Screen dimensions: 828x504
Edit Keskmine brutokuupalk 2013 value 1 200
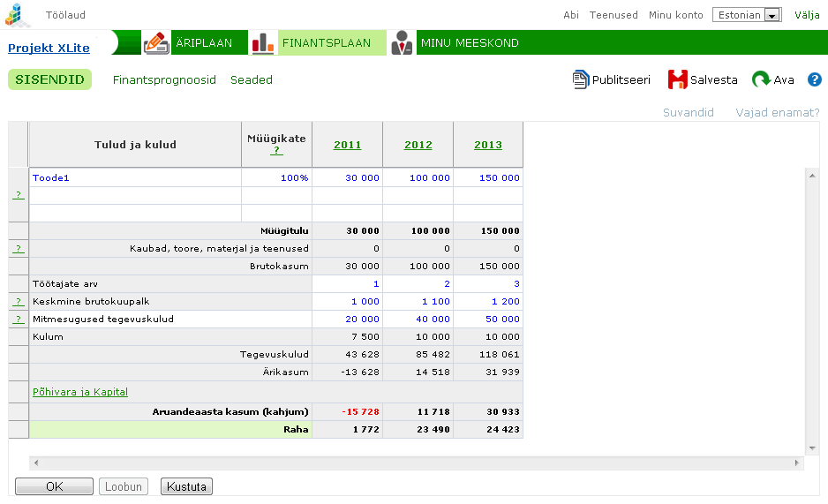tap(488, 302)
